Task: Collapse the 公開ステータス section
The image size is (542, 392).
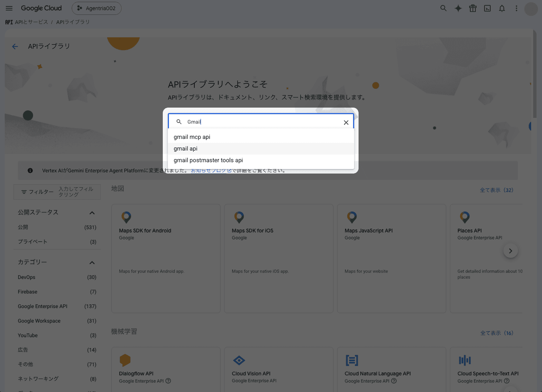Action: point(92,213)
